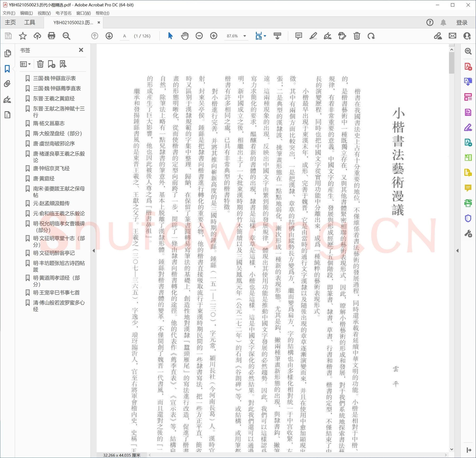Open the yellow Comment tool in right pane
476x458 pixels.
click(468, 188)
